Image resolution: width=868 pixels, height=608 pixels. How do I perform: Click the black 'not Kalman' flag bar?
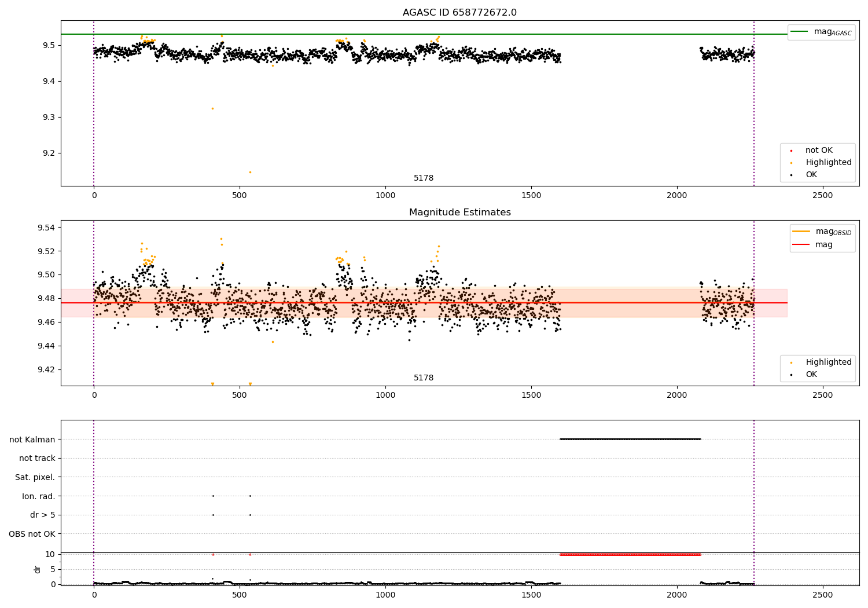point(630,439)
